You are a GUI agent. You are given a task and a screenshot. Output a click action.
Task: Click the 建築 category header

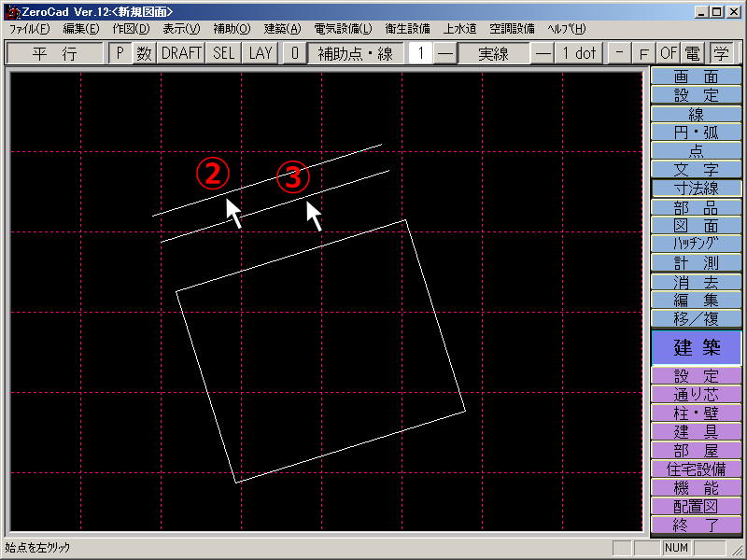pos(696,347)
